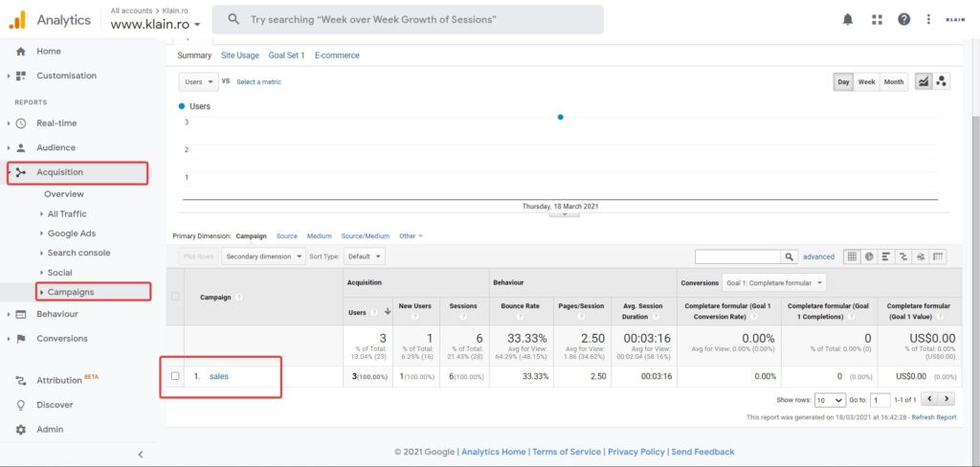The width and height of the screenshot is (980, 467).
Task: Click the Real-time clock icon
Action: (21, 123)
